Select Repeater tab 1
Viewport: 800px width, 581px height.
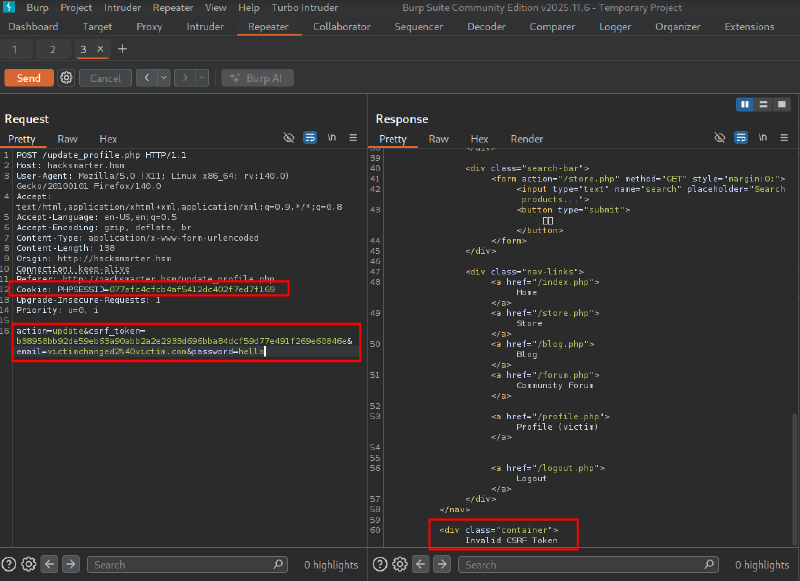pyautogui.click(x=15, y=49)
